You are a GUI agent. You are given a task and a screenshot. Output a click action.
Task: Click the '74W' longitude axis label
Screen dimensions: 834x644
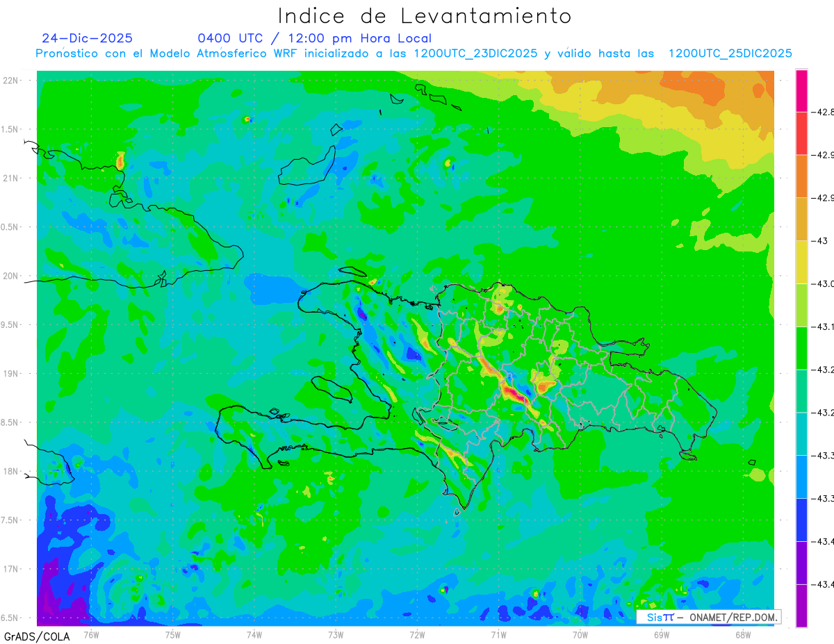(x=254, y=634)
